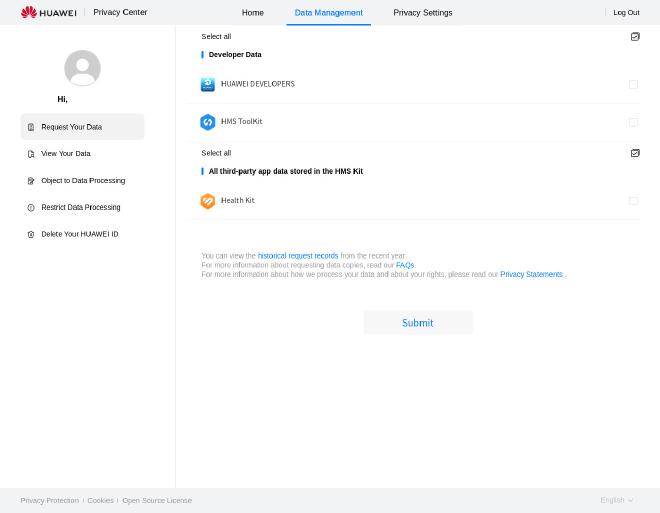Toggle Select all for third-party app data
This screenshot has width=660, height=513.
pos(635,153)
